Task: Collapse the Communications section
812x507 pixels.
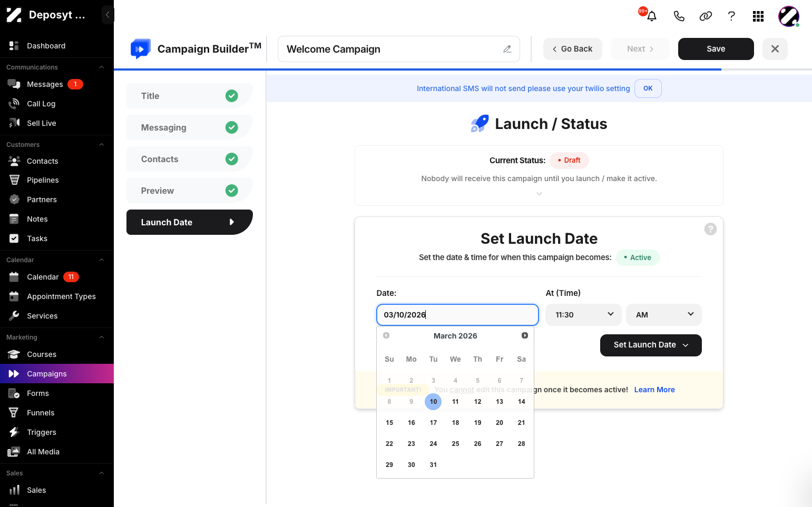Action: [x=102, y=67]
